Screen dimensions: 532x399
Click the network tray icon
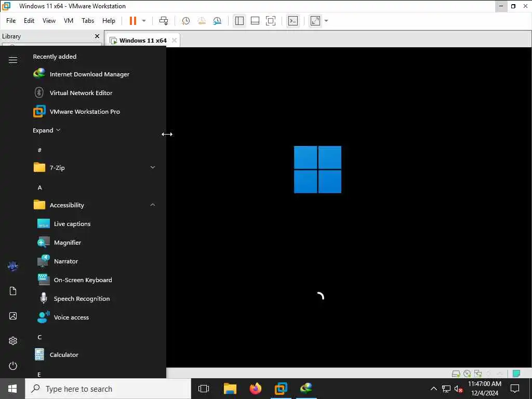tap(446, 389)
